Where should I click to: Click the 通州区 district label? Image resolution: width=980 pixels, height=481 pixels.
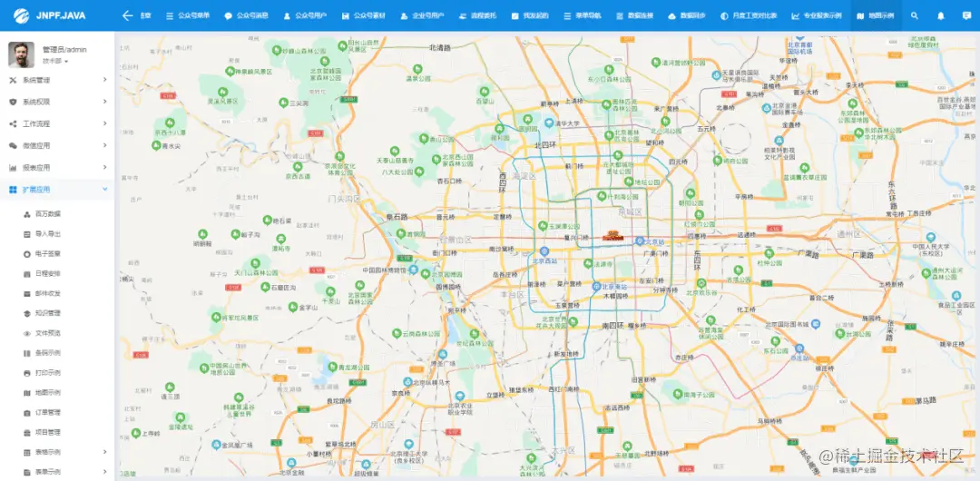click(848, 233)
